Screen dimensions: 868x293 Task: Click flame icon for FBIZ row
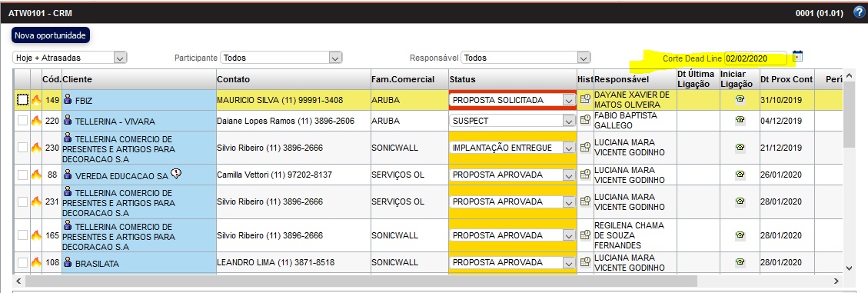pos(36,100)
